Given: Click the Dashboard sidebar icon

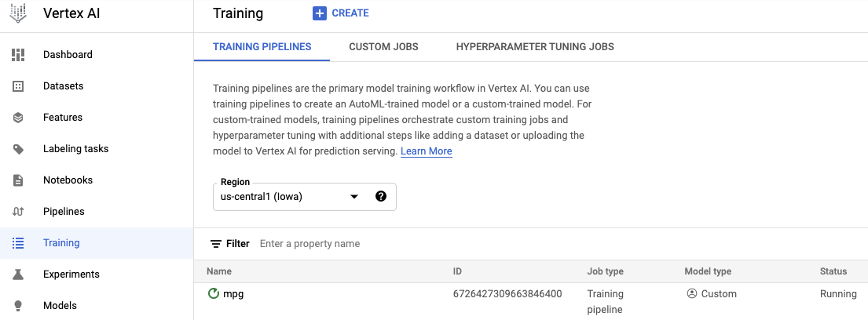Looking at the screenshot, I should point(18,55).
